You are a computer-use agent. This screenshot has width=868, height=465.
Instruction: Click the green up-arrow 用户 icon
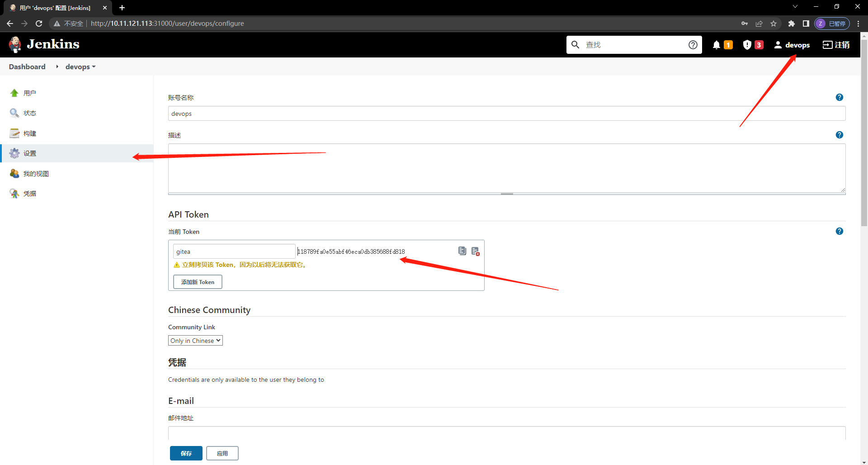click(x=14, y=93)
